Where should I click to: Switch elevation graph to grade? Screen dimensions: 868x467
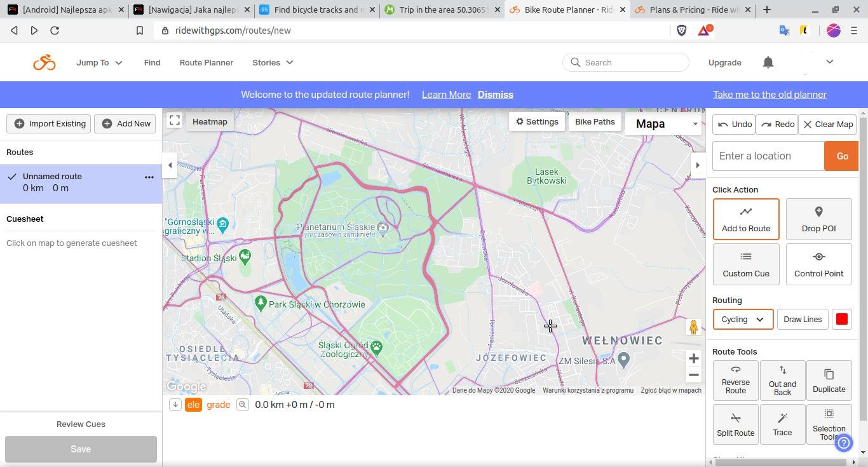[x=218, y=405]
